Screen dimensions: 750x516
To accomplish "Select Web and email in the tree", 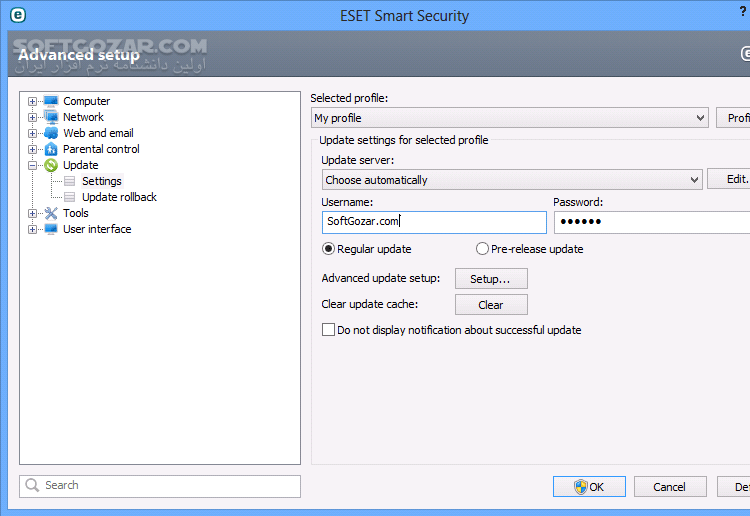I will 98,133.
